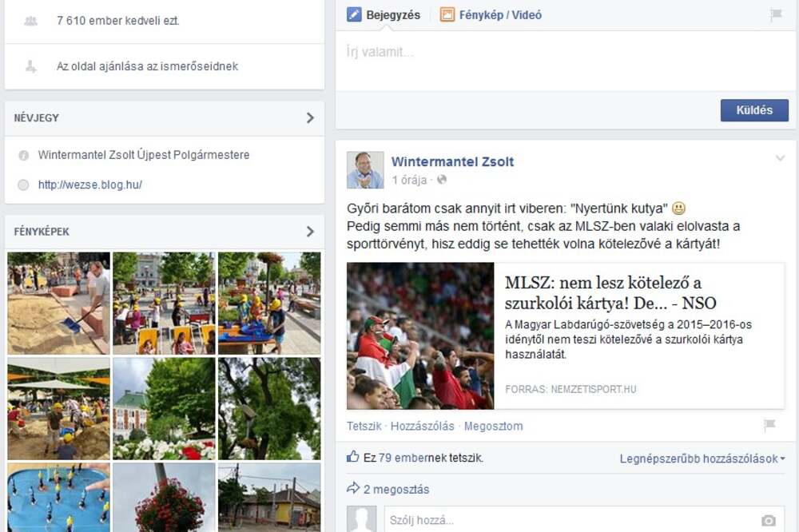The image size is (799, 532).
Task: Open the Wintermantel Zsolt profile picture on the post
Action: pos(365,170)
